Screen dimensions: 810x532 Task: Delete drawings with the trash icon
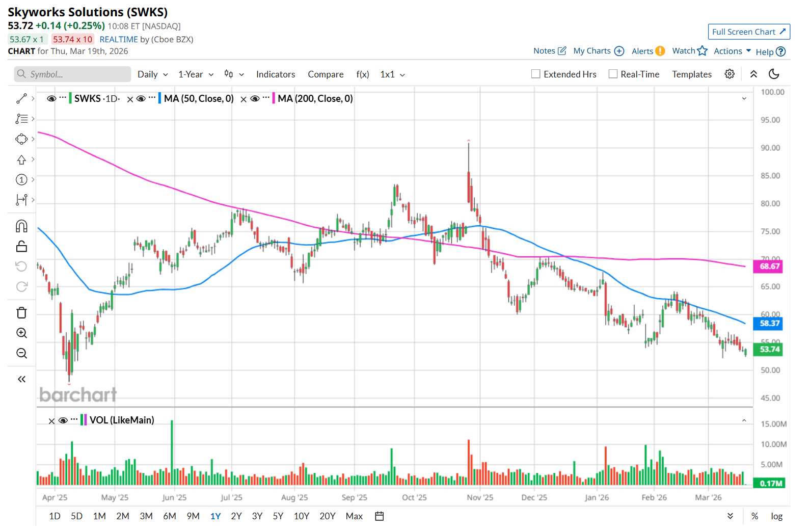21,312
